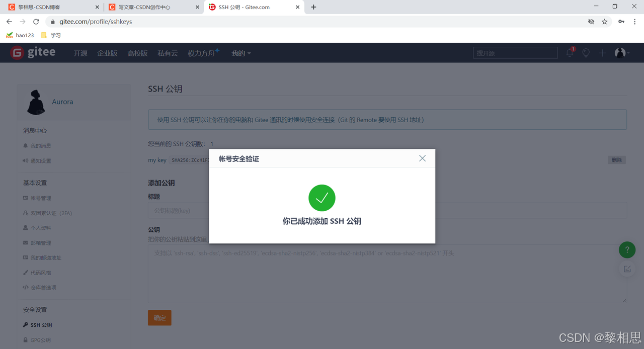This screenshot has width=644, height=349.
Task: Close the 帐号安全验证 dialog
Action: [x=422, y=158]
